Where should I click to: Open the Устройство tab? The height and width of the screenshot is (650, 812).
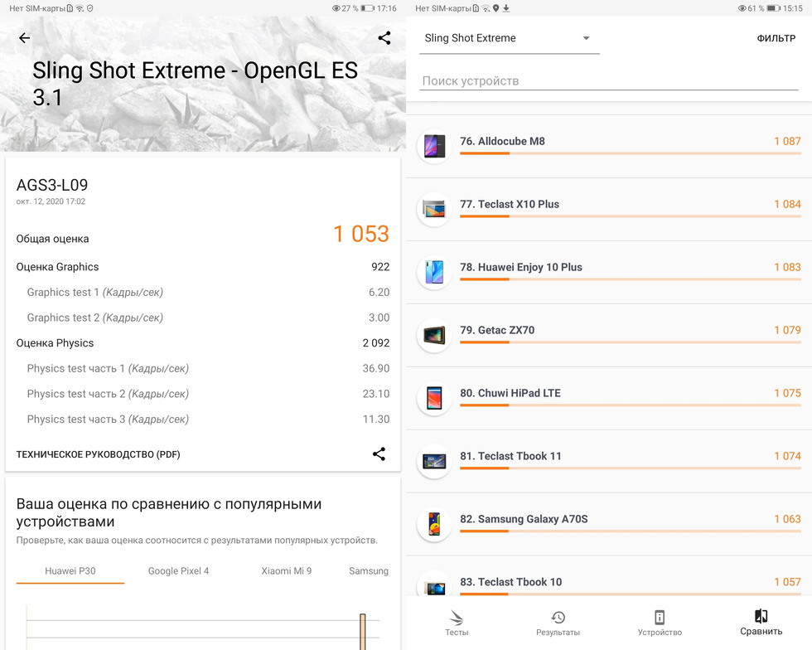click(x=660, y=623)
